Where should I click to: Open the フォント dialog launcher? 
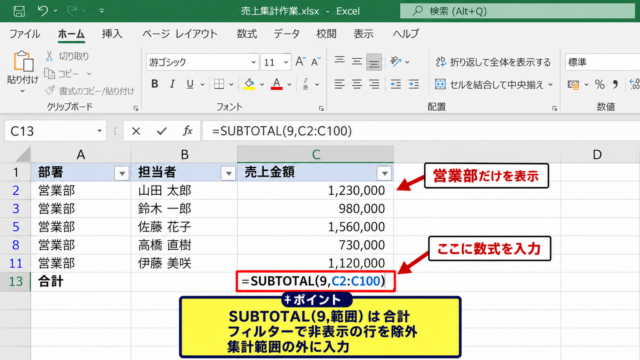321,108
